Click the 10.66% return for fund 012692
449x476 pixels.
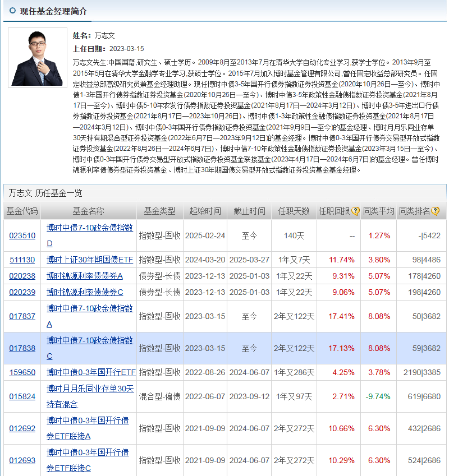[341, 428]
